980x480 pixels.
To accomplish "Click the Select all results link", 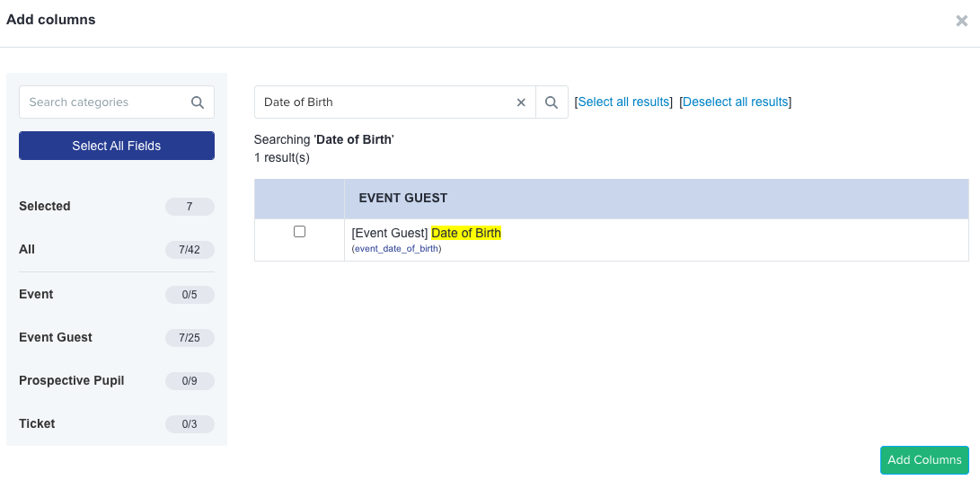I will pos(623,102).
